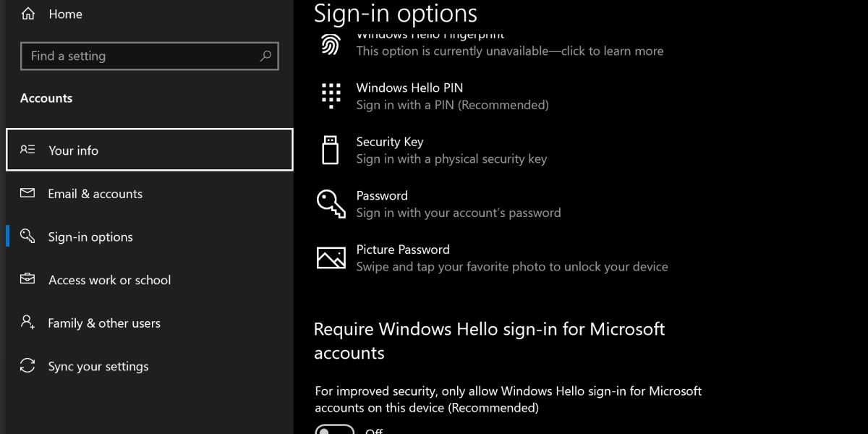Click the Sign-in options key icon
Image resolution: width=868 pixels, height=434 pixels.
(x=27, y=237)
